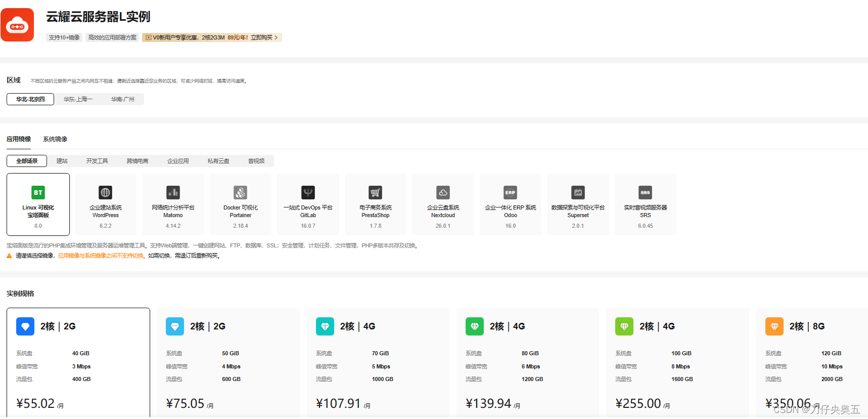Switch to the 系统镜像 tab

point(55,139)
